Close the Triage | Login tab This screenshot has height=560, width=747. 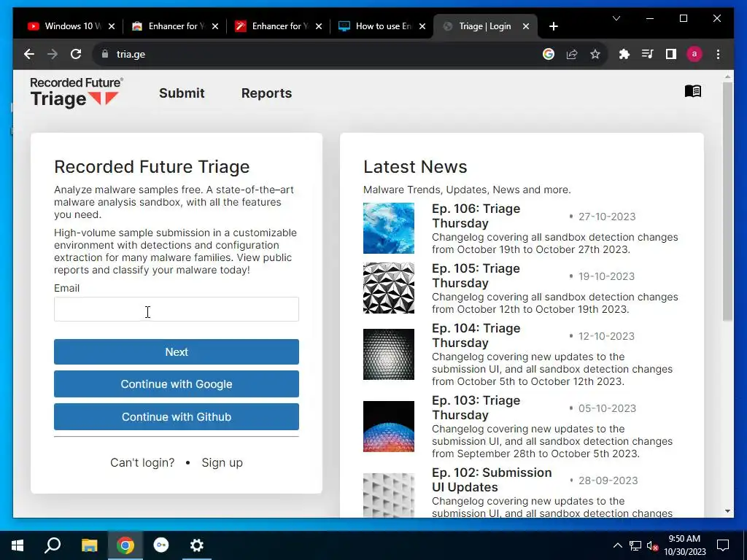(x=526, y=26)
